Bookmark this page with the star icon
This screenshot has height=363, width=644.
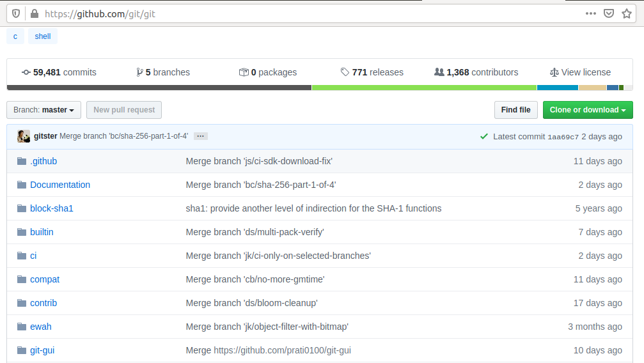627,13
